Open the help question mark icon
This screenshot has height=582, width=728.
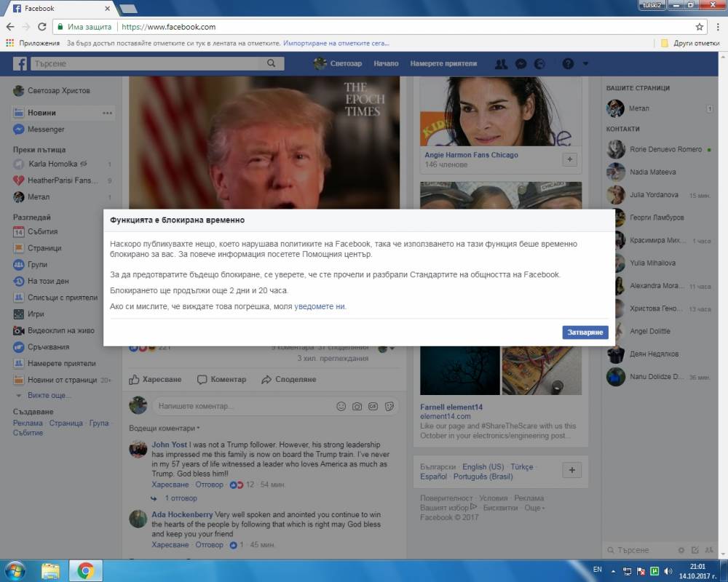tap(568, 63)
